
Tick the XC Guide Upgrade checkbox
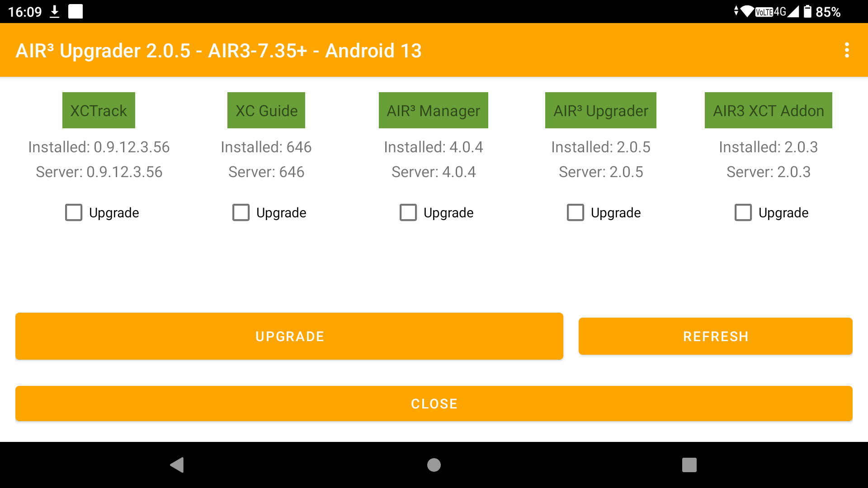click(x=241, y=212)
